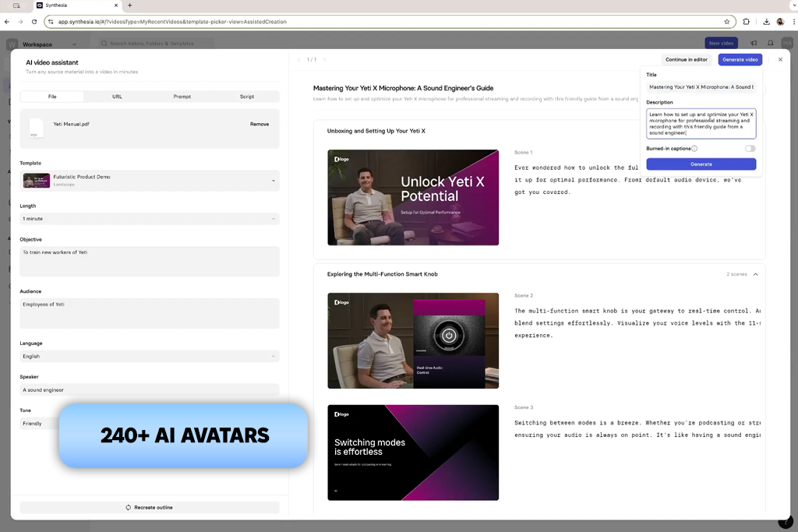This screenshot has height=532, width=798.
Task: Click the Scene 2 script text
Action: [637, 323]
